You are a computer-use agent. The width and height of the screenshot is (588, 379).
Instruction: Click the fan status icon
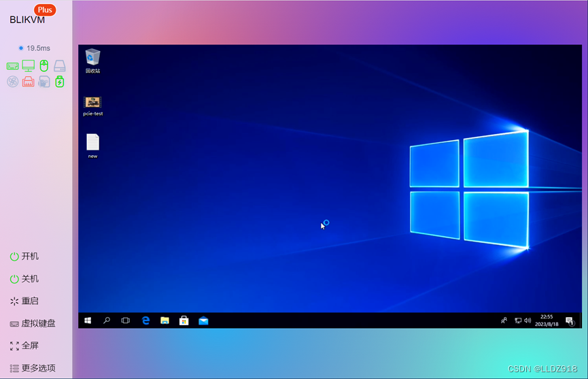(x=12, y=82)
